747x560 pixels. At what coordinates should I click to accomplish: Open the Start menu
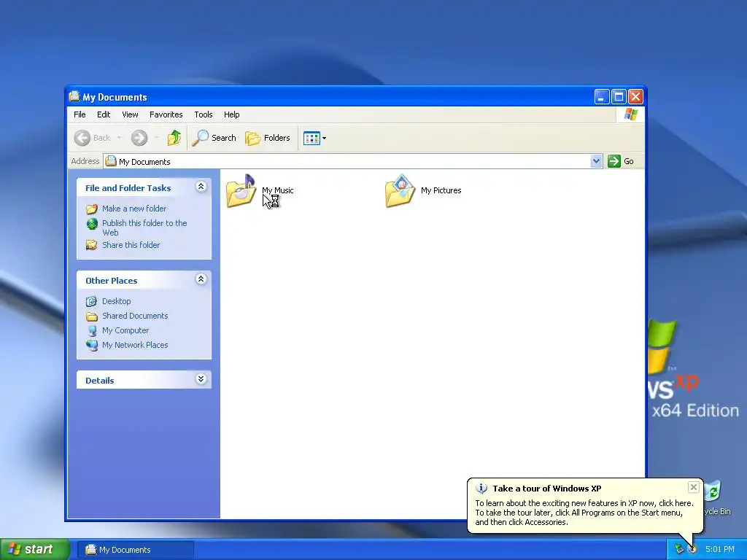35,550
